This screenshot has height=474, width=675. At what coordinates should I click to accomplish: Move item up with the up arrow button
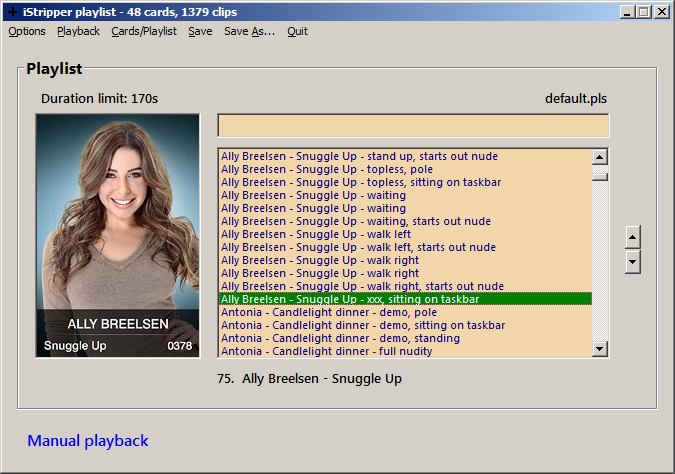pos(632,237)
